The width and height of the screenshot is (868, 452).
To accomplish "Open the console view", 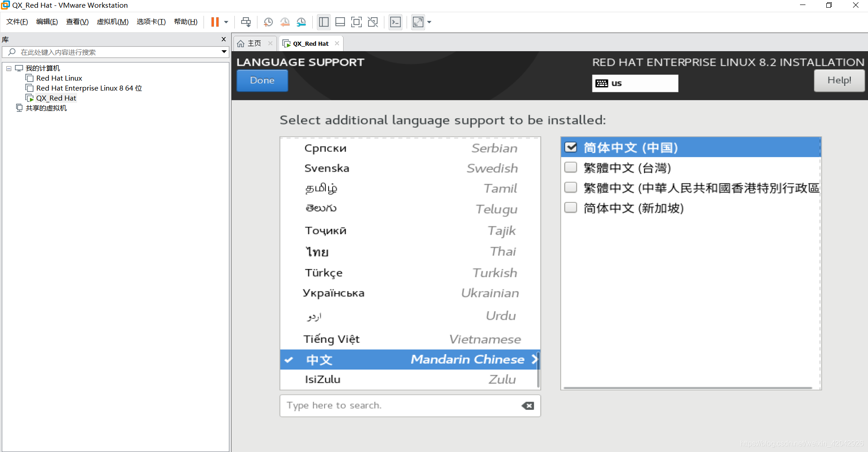I will click(395, 22).
